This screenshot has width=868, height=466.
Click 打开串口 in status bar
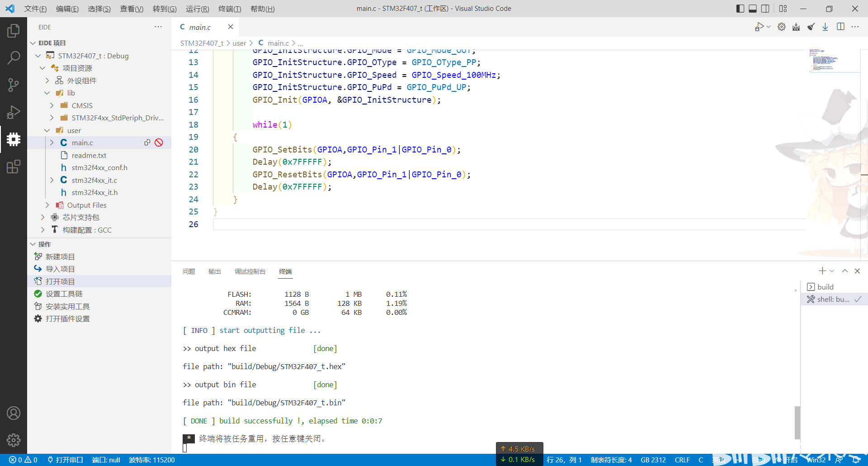tap(66, 460)
